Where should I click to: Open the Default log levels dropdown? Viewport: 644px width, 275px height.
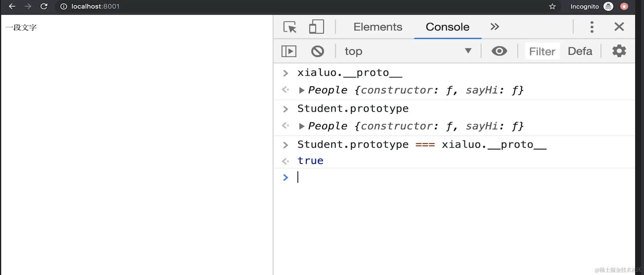point(580,51)
